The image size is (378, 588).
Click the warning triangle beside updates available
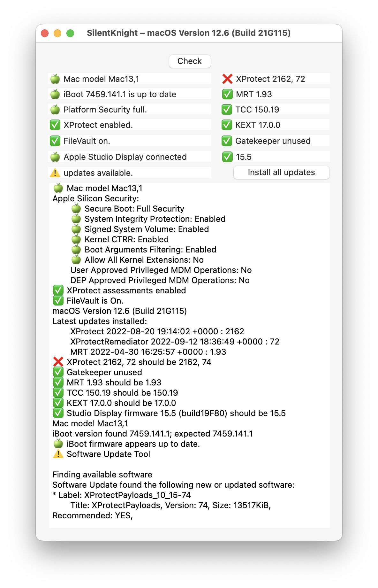(55, 173)
